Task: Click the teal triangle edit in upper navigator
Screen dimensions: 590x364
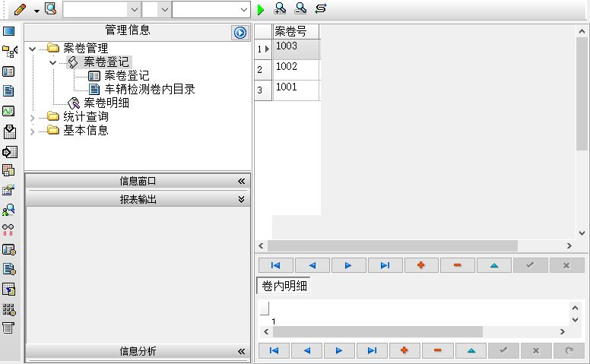Action: click(494, 265)
